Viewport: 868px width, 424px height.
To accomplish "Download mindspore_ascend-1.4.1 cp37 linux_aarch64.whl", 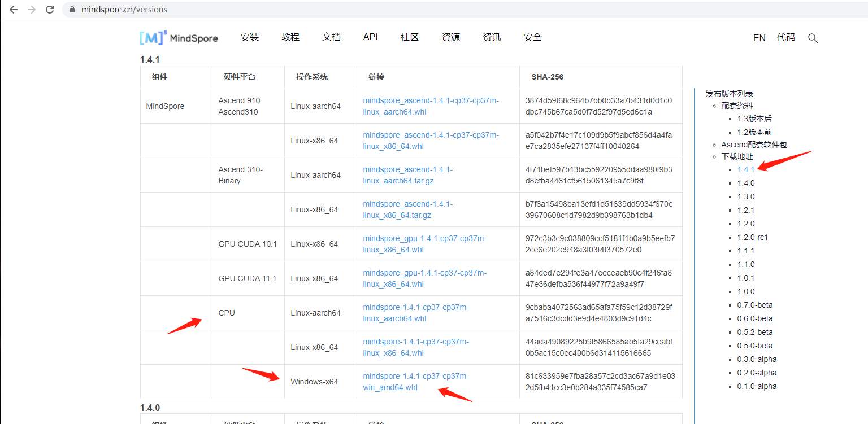I will click(x=431, y=106).
